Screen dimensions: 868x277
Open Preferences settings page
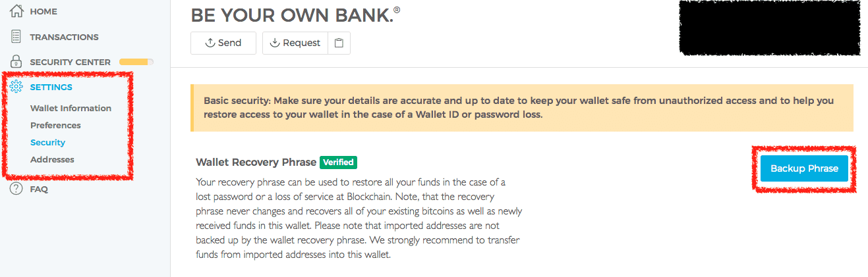click(x=55, y=125)
